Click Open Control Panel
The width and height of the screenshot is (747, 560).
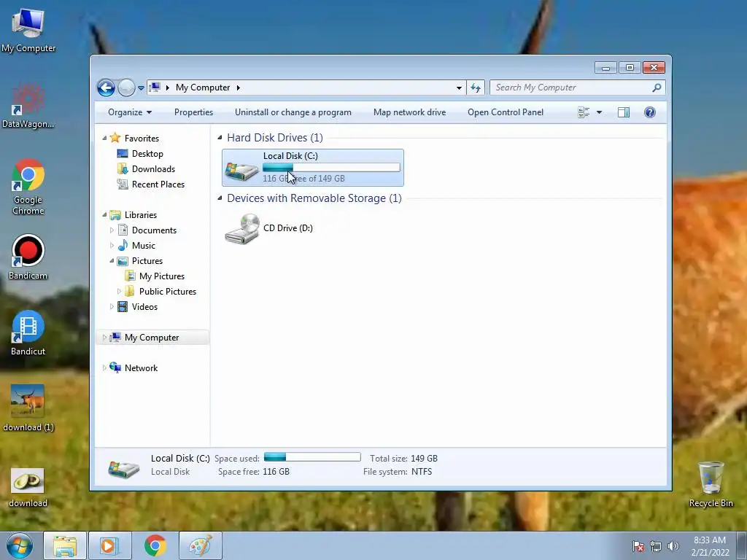506,112
